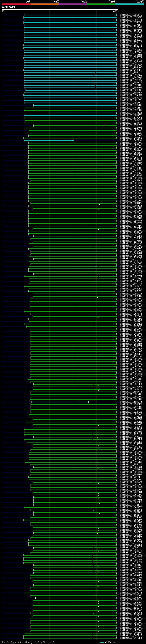Select hit UniRef100_P50431
This screenshot has width=146, height=644.
click(131, 357)
